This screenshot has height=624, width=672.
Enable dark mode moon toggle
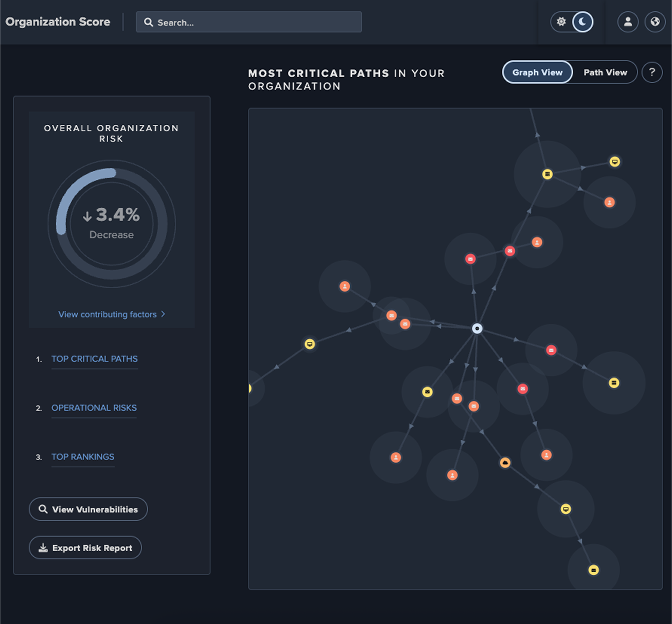[x=583, y=22]
